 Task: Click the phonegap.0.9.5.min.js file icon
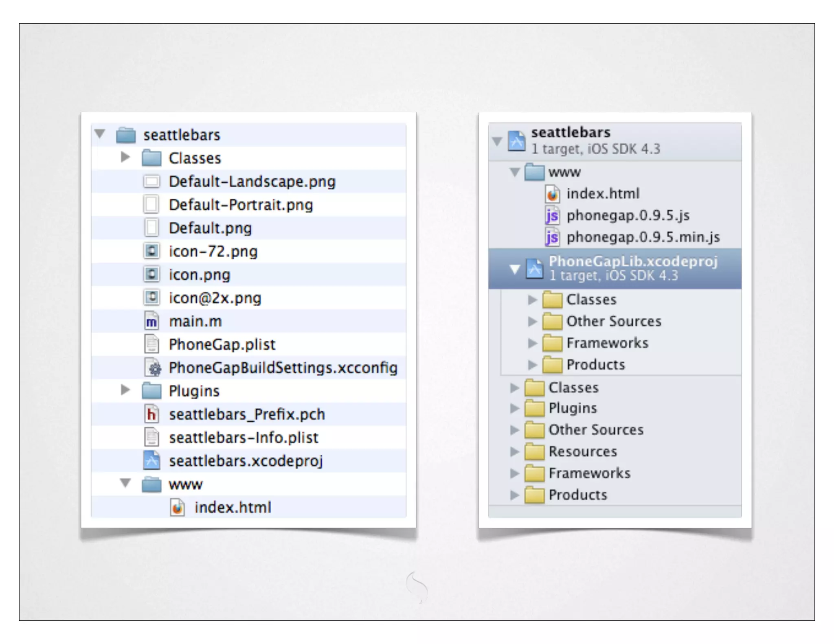pos(552,237)
